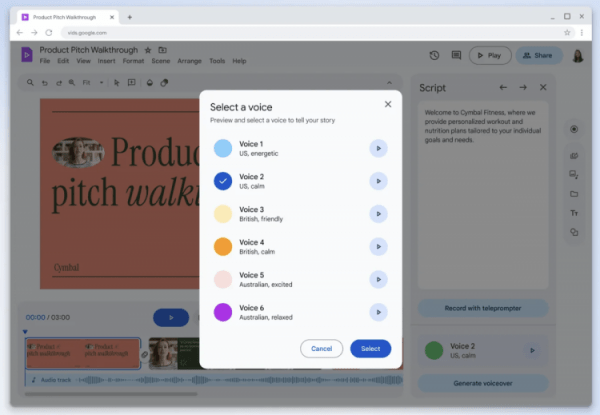Click the Audio track waveform
The height and width of the screenshot is (415, 600).
(x=241, y=380)
